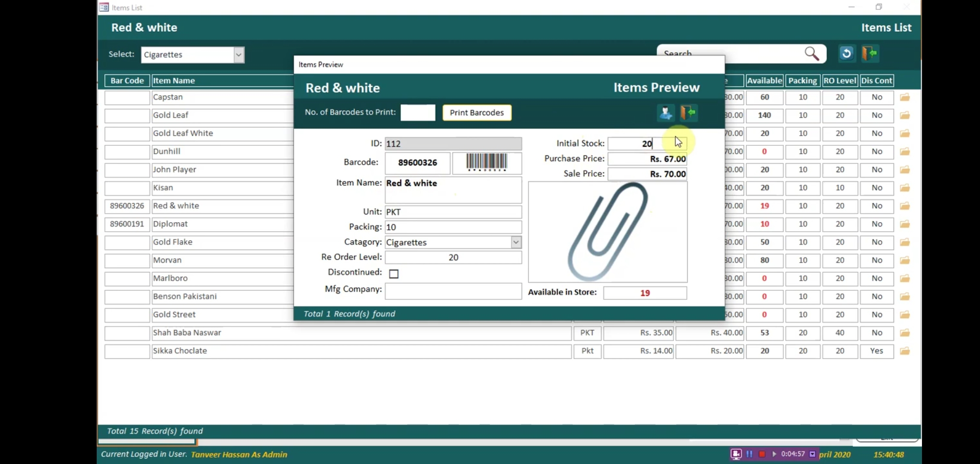The width and height of the screenshot is (980, 464).
Task: Expand the Catagory dropdown in Items Preview
Action: pos(516,242)
